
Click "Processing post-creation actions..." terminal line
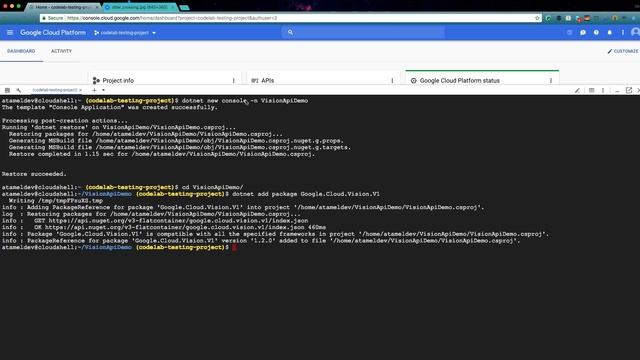point(64,120)
